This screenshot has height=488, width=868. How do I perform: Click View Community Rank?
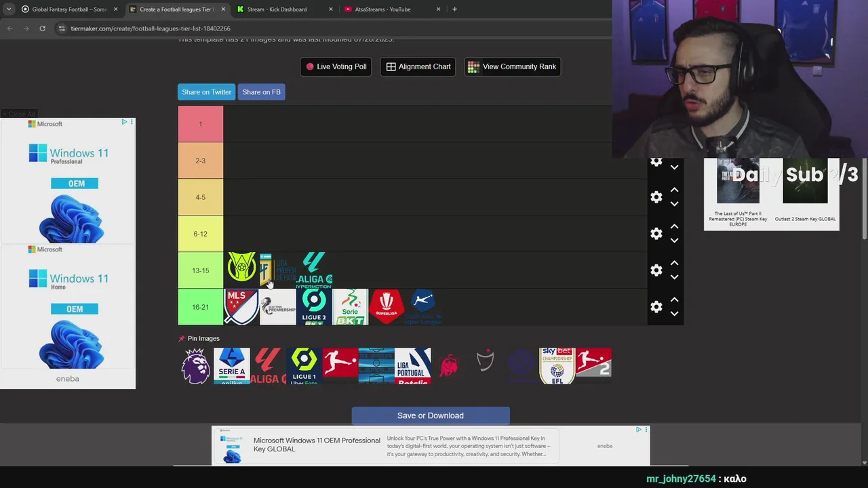coord(512,66)
